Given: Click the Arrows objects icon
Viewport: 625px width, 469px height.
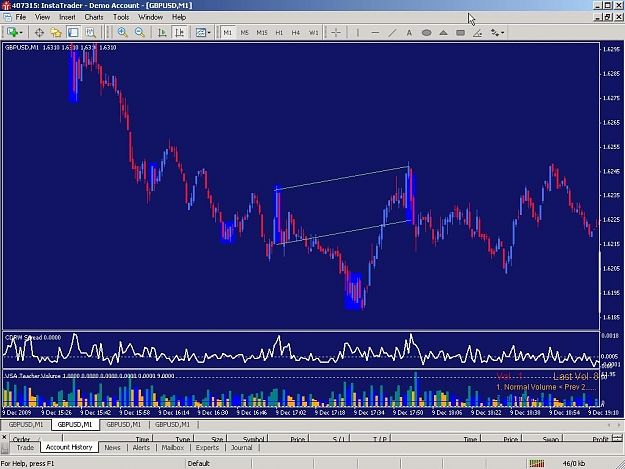Looking at the screenshot, I should 495,33.
